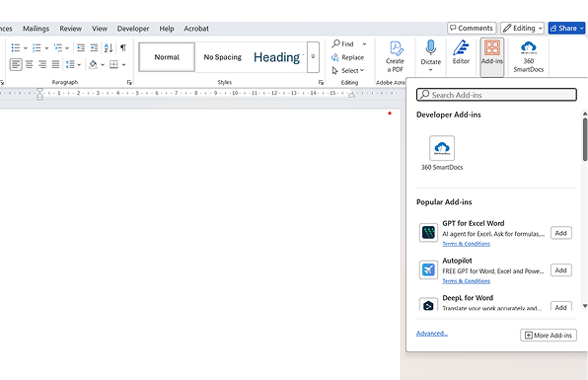Open Styles pane dialog launcher

321,82
